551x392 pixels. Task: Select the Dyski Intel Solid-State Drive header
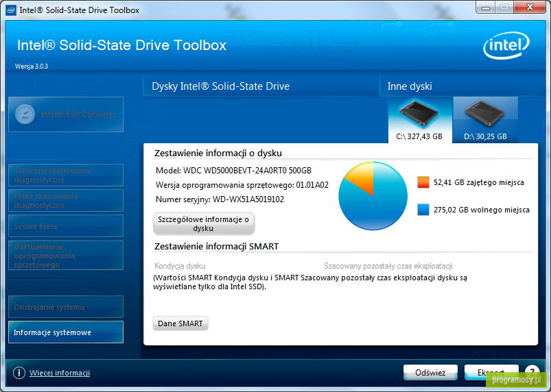(x=221, y=86)
